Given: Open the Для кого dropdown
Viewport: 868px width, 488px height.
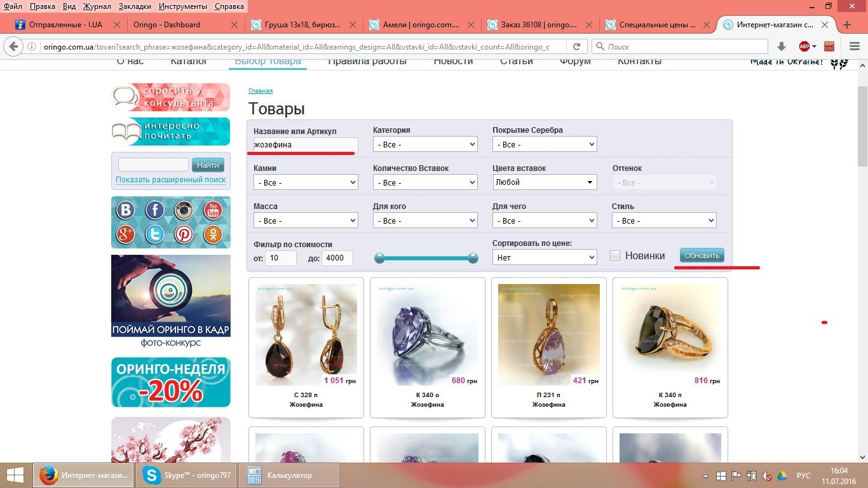Looking at the screenshot, I should (425, 220).
